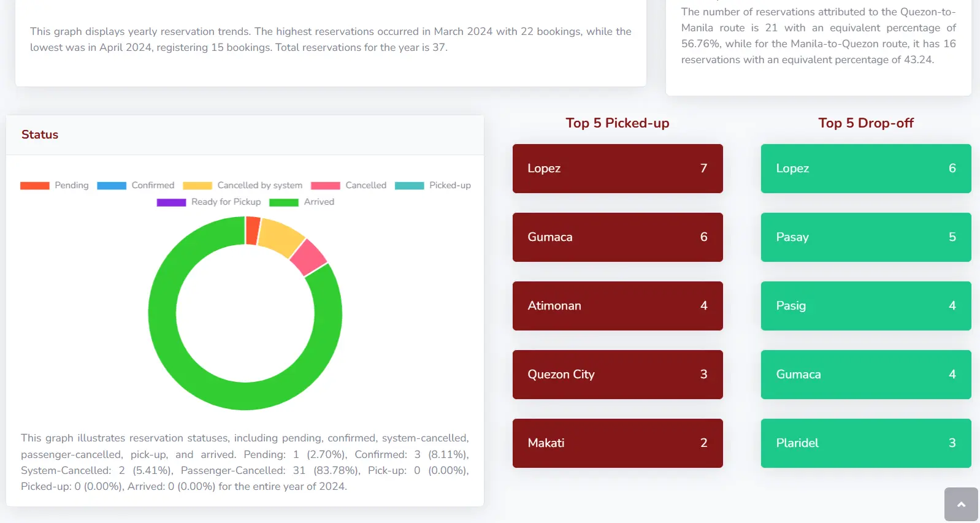
Task: Click the scroll-to-top arrow button
Action: [960, 504]
